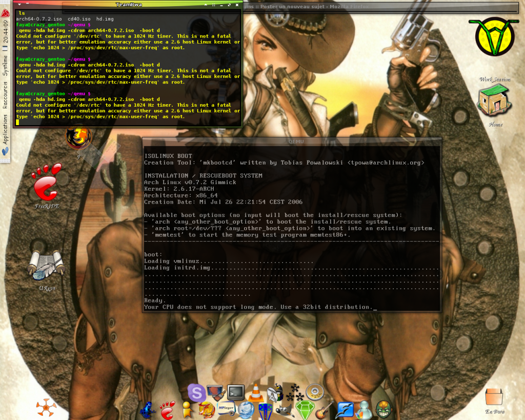Start MPlayer from the dock
525x420 pixels.
pyautogui.click(x=226, y=409)
